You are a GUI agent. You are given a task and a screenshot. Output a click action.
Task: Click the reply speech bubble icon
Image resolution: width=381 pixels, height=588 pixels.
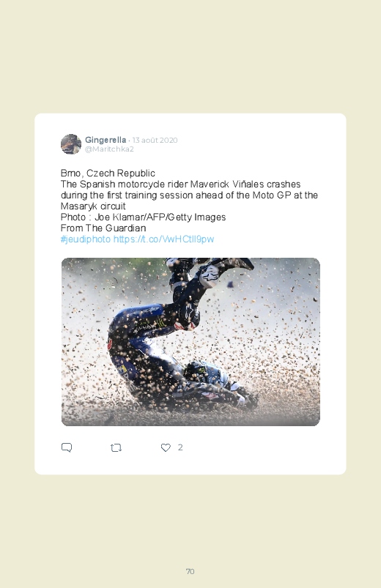[67, 447]
